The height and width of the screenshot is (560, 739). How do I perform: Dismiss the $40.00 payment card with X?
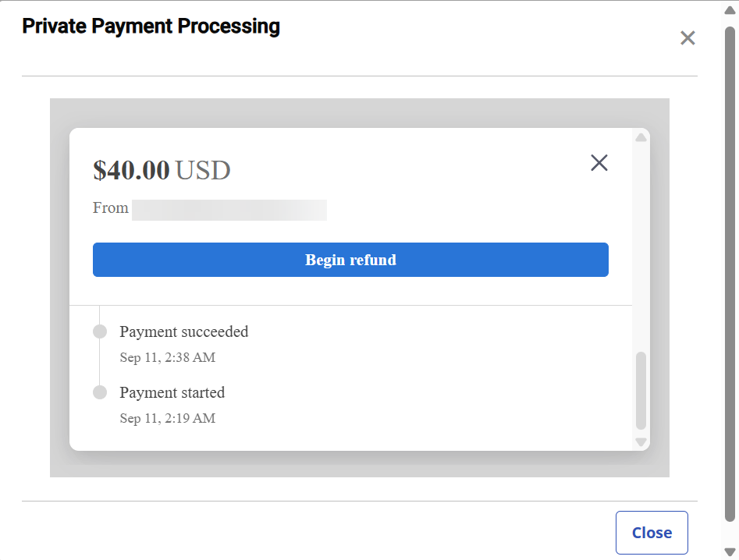pos(599,163)
